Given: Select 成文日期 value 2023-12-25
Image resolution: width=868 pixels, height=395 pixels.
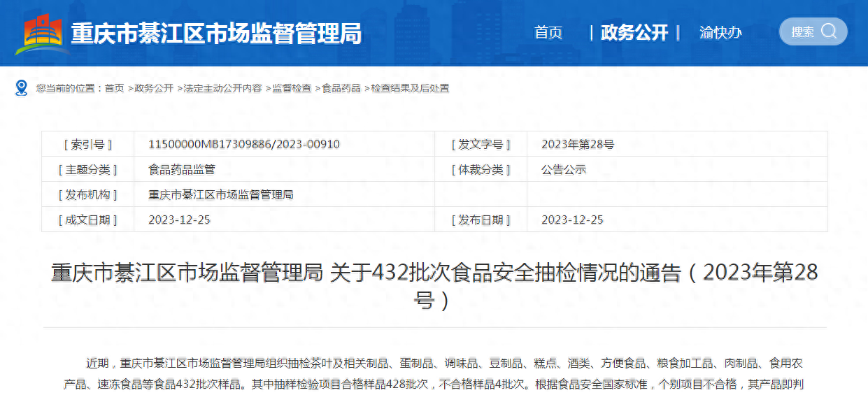Looking at the screenshot, I should (x=179, y=220).
